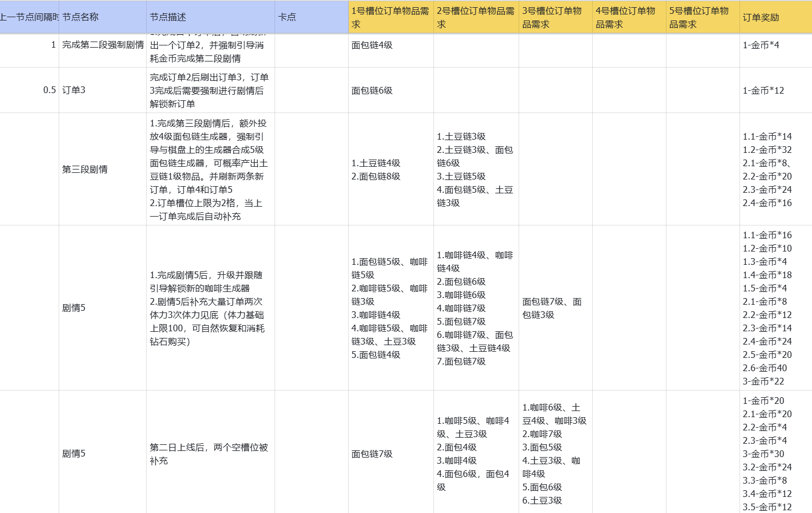Select the 订单3 node name cell
This screenshot has width=812, height=513.
pos(102,90)
